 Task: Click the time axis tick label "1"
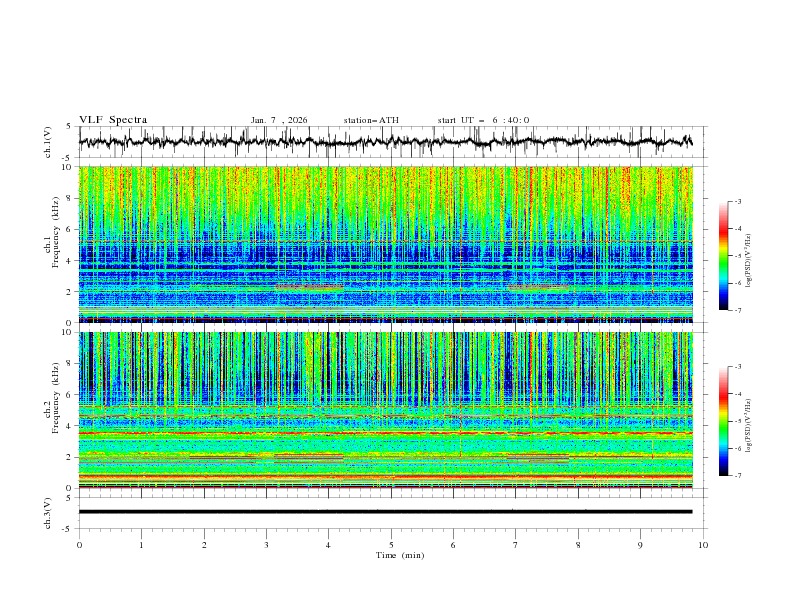pyautogui.click(x=141, y=545)
